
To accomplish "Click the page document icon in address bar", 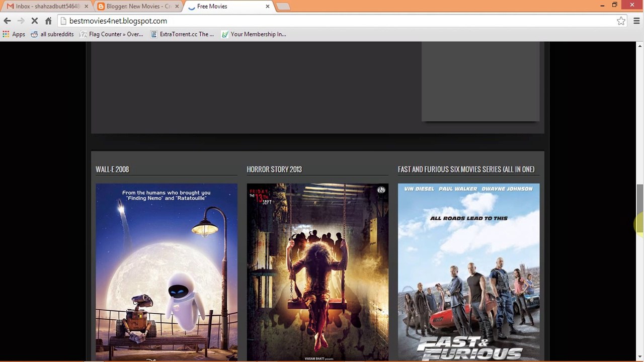I will [63, 21].
